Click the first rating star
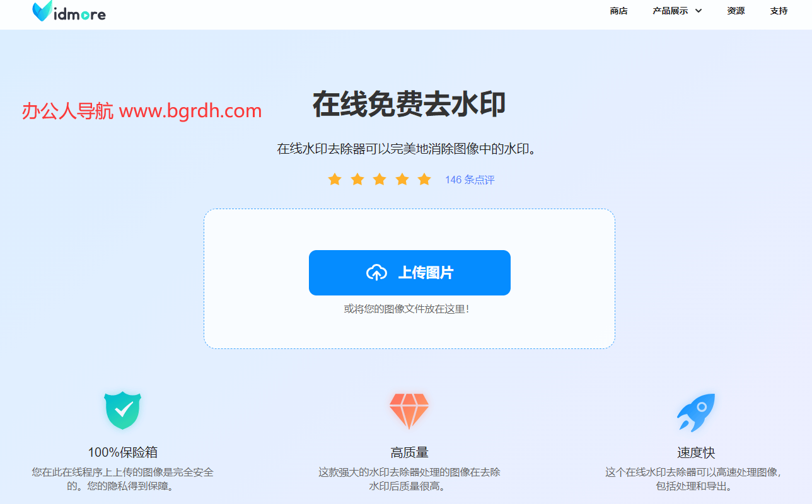812x504 pixels. coord(335,180)
